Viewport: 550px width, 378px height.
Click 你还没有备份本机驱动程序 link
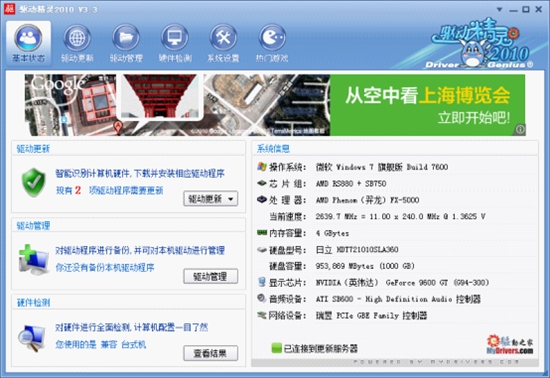tap(105, 268)
